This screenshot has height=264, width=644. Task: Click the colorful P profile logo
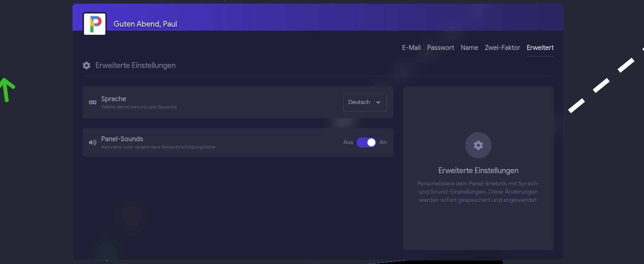point(95,24)
